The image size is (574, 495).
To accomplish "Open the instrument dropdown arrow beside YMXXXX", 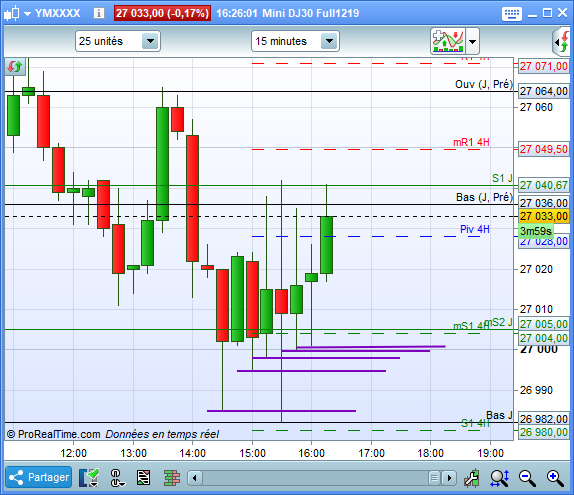I will 27,14.
